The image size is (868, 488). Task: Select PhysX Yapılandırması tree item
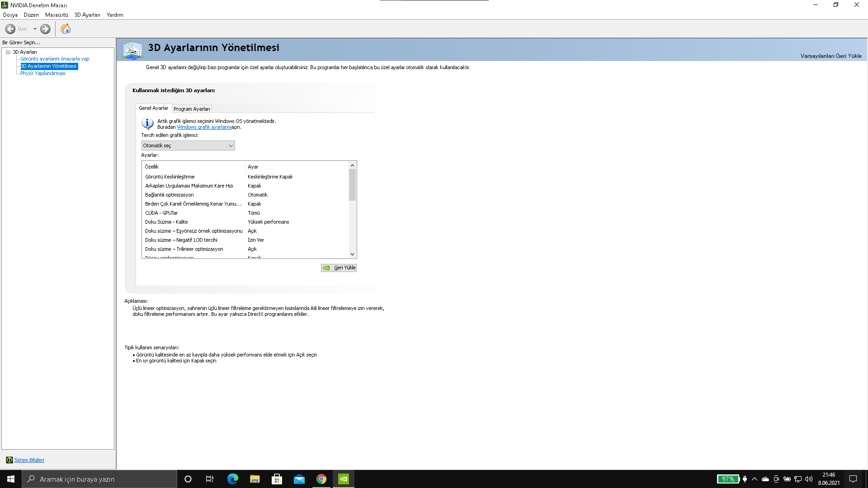click(x=42, y=73)
